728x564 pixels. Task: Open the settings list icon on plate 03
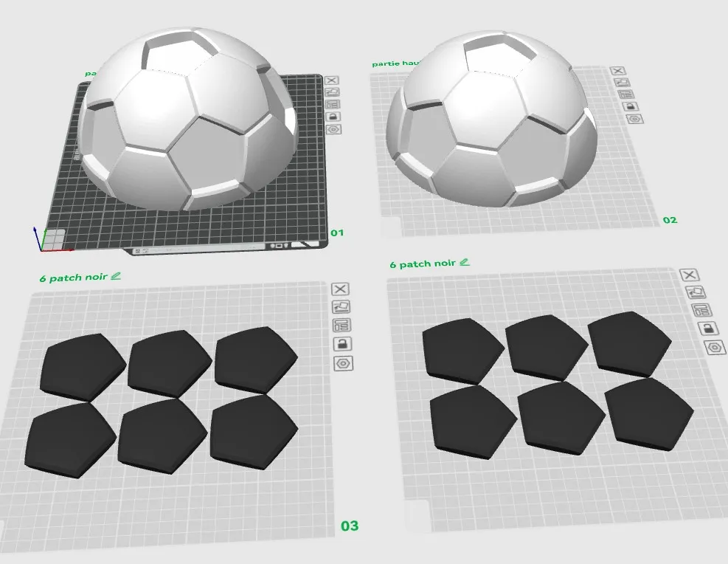point(340,325)
